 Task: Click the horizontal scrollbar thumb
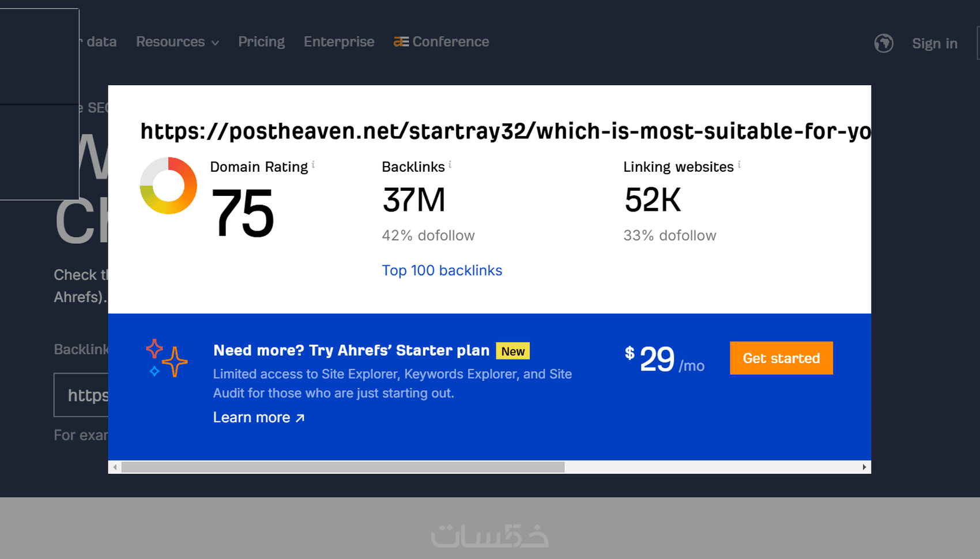(x=343, y=467)
